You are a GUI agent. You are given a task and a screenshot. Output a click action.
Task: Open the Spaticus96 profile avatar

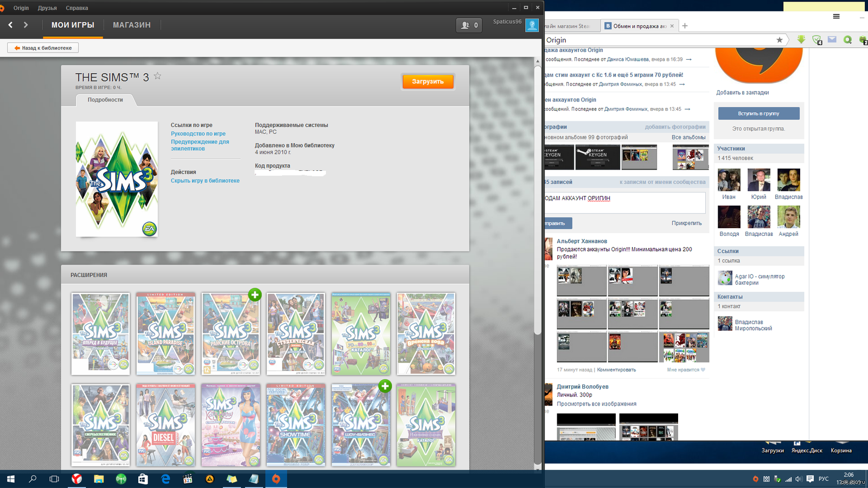point(532,25)
